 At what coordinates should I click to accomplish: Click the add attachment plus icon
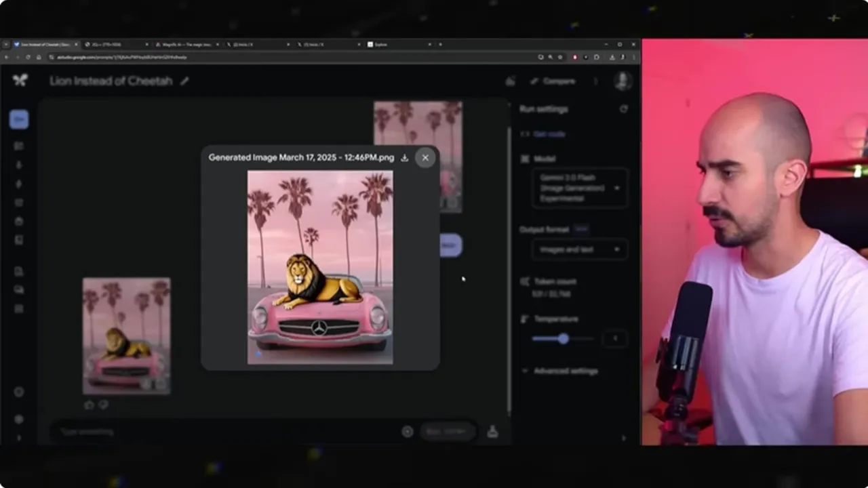408,431
